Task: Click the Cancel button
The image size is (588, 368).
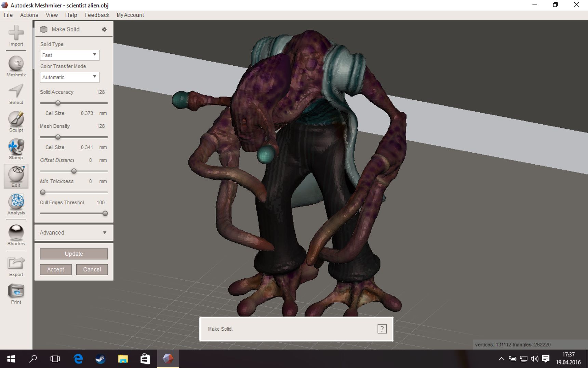Action: click(92, 269)
